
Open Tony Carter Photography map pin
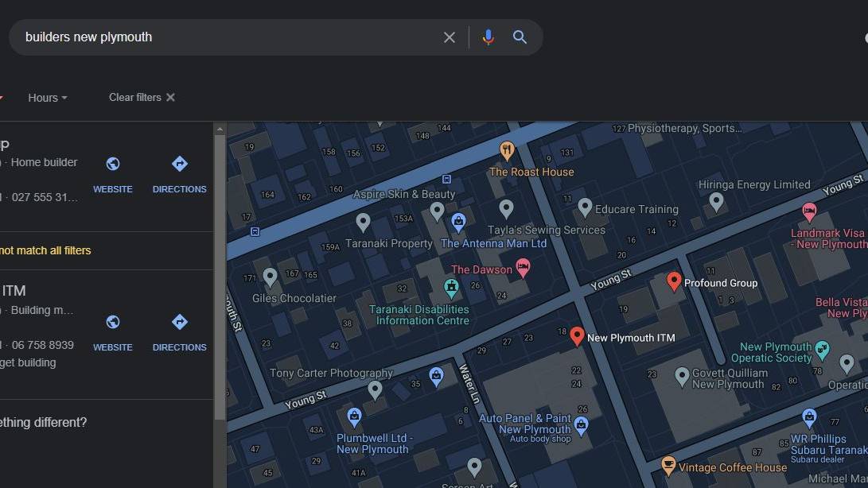pos(375,390)
